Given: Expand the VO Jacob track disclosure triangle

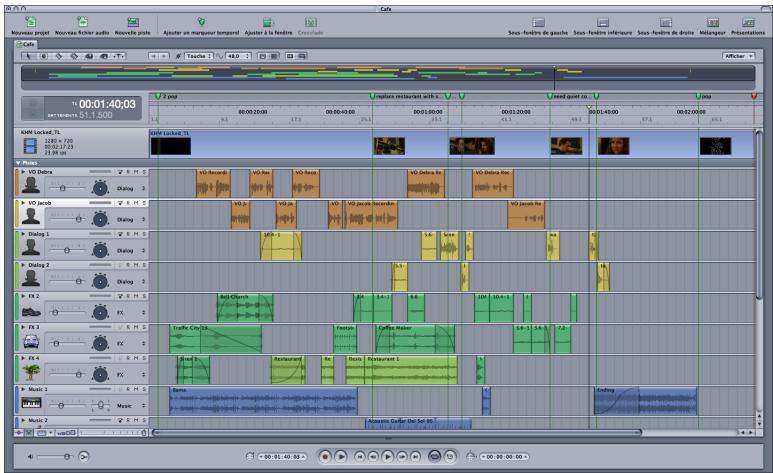Looking at the screenshot, I should click(x=23, y=203).
